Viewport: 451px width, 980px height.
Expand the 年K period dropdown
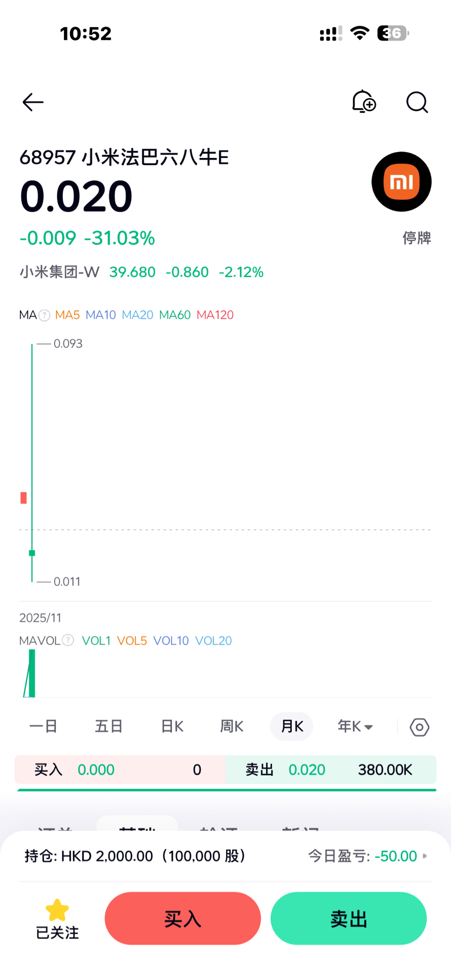click(355, 726)
